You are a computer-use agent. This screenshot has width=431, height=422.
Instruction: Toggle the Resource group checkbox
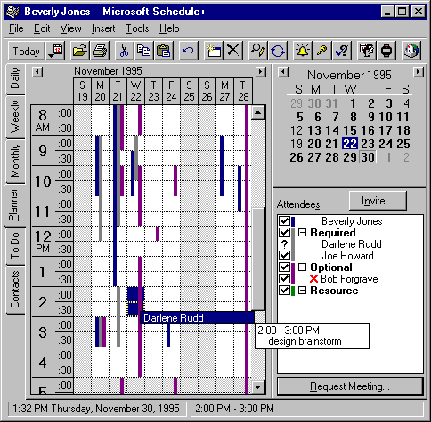[284, 290]
